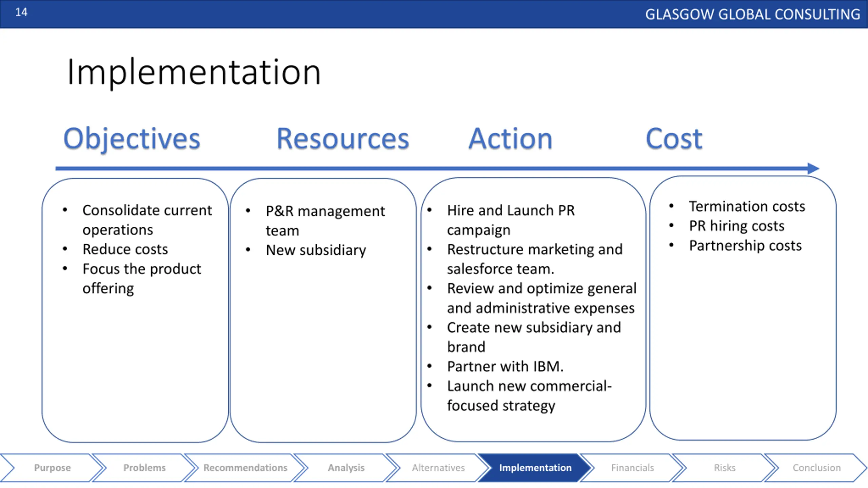Image resolution: width=868 pixels, height=488 pixels.
Task: Select the Recommendations chevron tab
Action: [x=245, y=468]
